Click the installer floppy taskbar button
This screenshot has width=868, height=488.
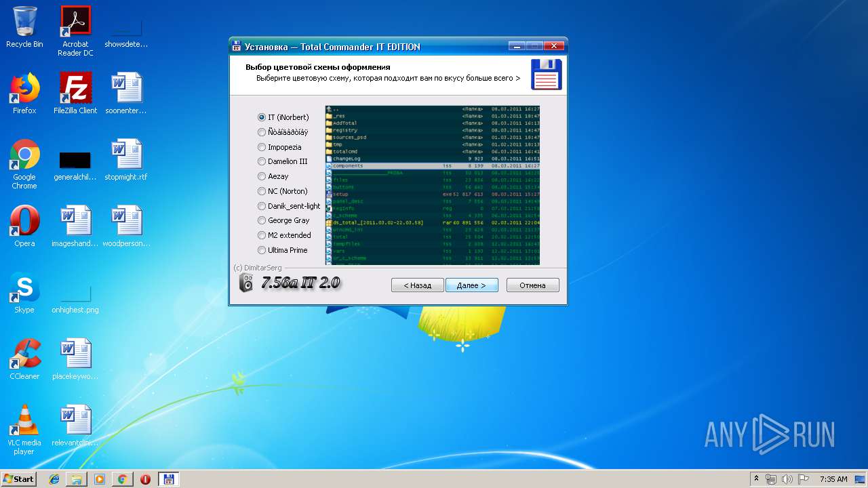tap(168, 479)
